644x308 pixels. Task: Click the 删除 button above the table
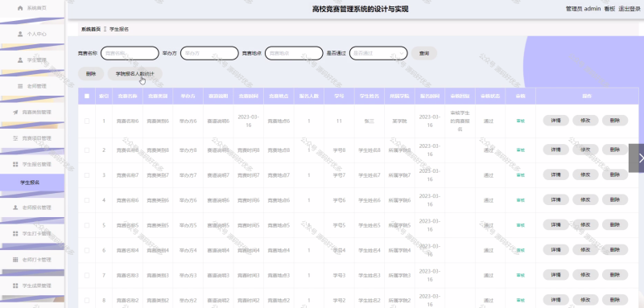[91, 74]
